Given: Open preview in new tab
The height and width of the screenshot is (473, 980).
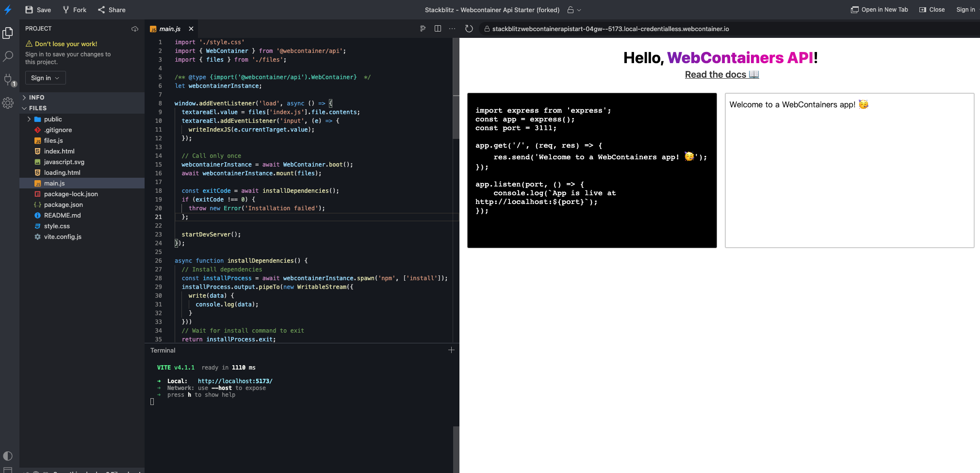Looking at the screenshot, I should pyautogui.click(x=879, y=10).
